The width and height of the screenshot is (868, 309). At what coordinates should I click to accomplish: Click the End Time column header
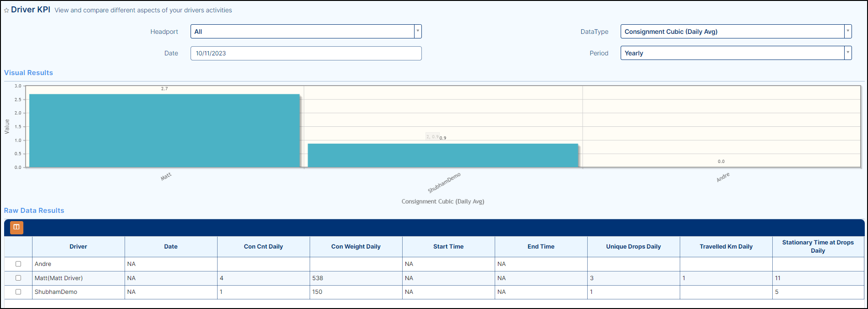[x=541, y=246]
